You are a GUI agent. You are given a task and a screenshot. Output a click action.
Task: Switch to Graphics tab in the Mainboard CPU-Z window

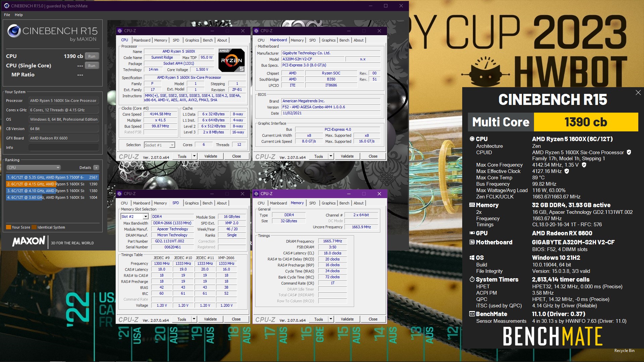328,40
